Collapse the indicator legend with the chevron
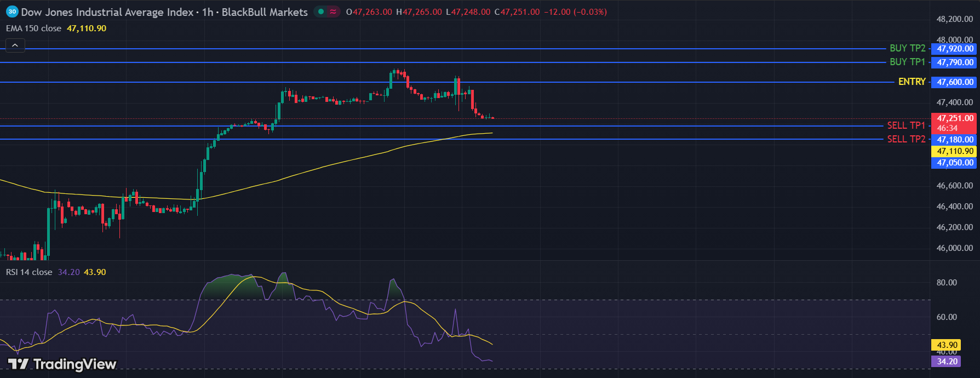Image resolution: width=980 pixels, height=378 pixels. coord(15,45)
